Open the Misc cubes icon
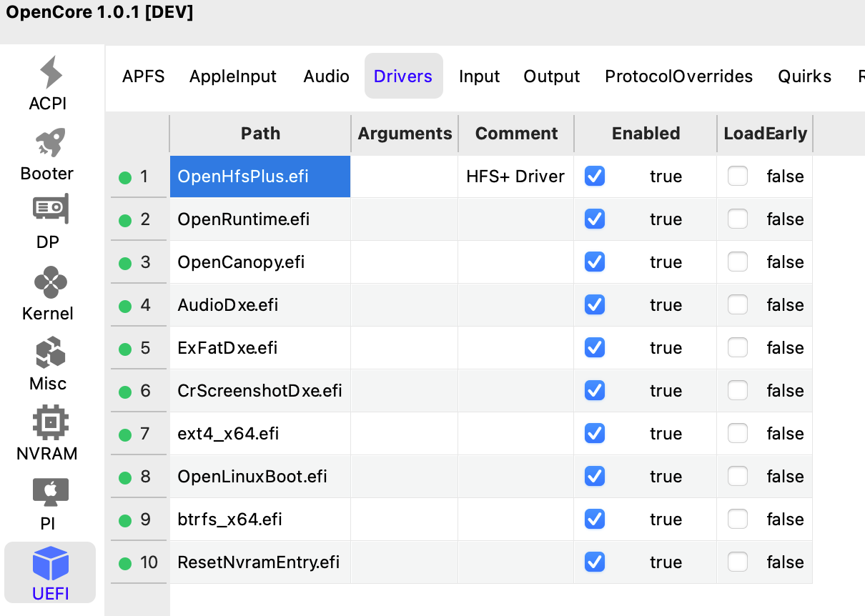This screenshot has width=865, height=616. (49, 352)
